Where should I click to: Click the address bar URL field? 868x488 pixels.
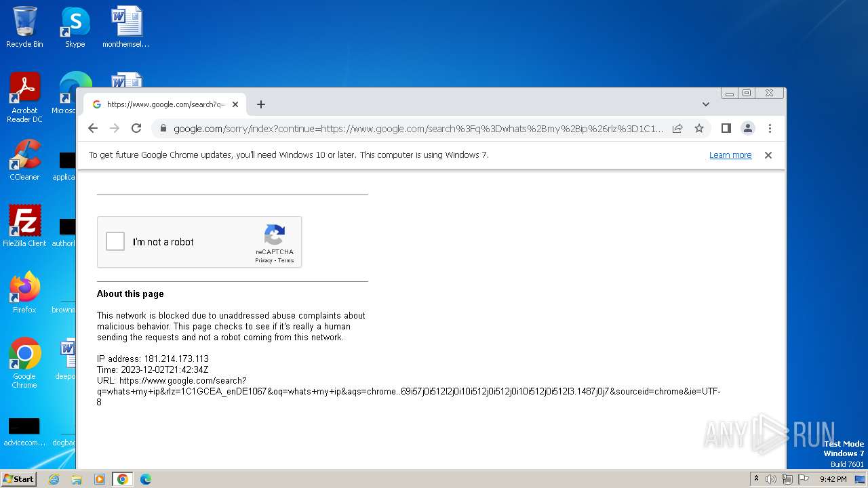tap(418, 128)
